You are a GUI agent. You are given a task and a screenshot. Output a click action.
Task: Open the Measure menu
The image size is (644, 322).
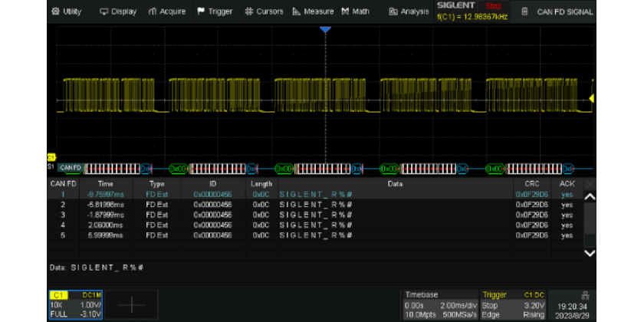[x=313, y=11]
